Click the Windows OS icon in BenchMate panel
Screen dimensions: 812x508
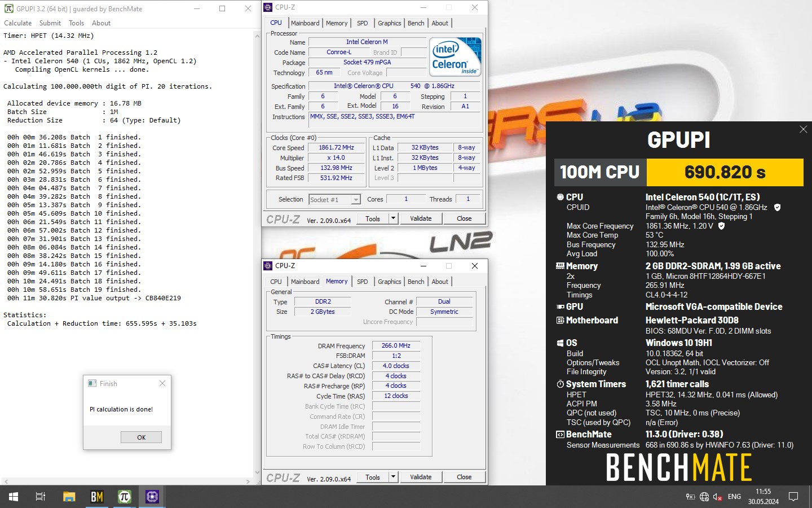coord(560,343)
